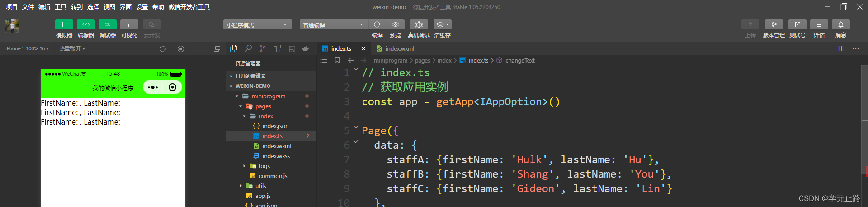Open the 帮助 menu
The height and width of the screenshot is (207, 868).
click(158, 7)
